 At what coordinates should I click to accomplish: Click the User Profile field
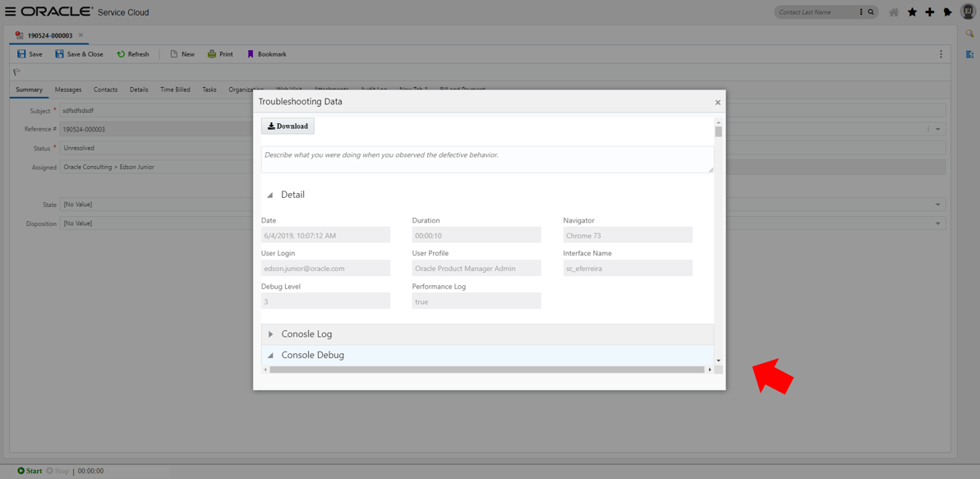[476, 268]
